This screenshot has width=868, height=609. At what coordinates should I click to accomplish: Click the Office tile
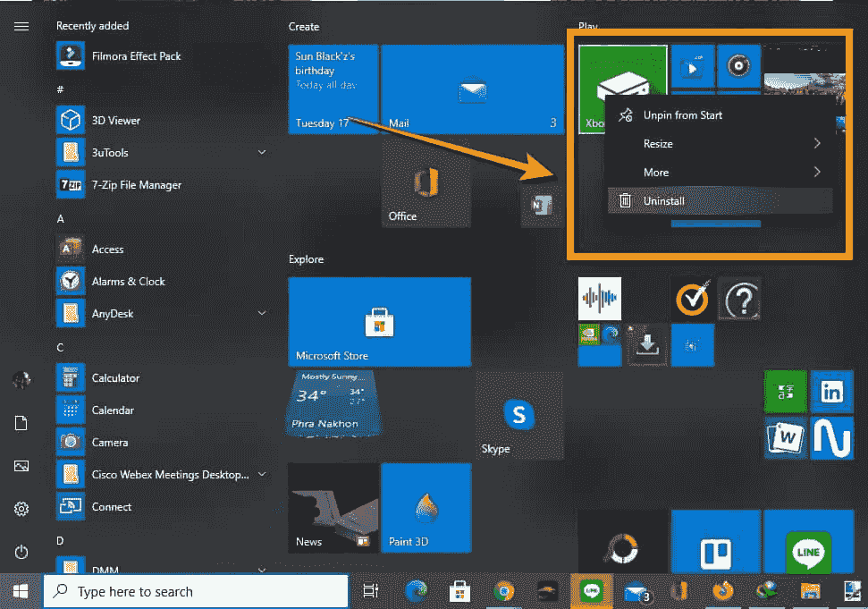pos(426,183)
